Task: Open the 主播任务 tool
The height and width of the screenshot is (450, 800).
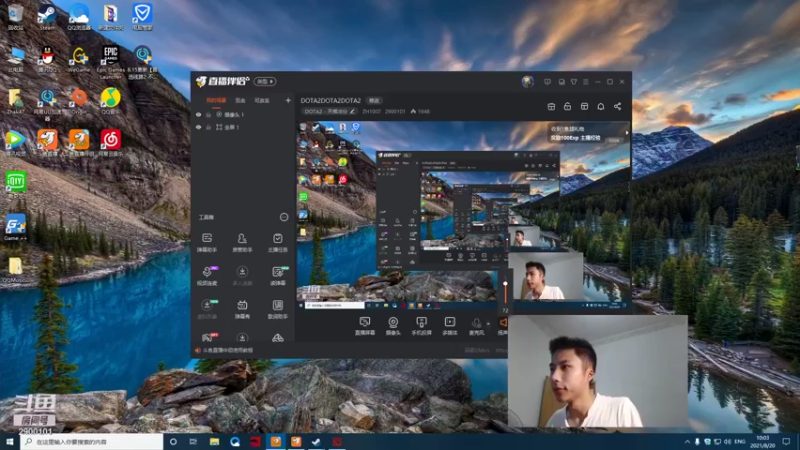Action: pyautogui.click(x=277, y=240)
